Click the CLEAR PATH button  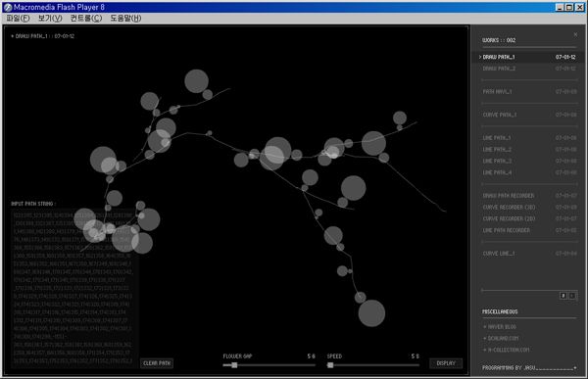coord(157,363)
